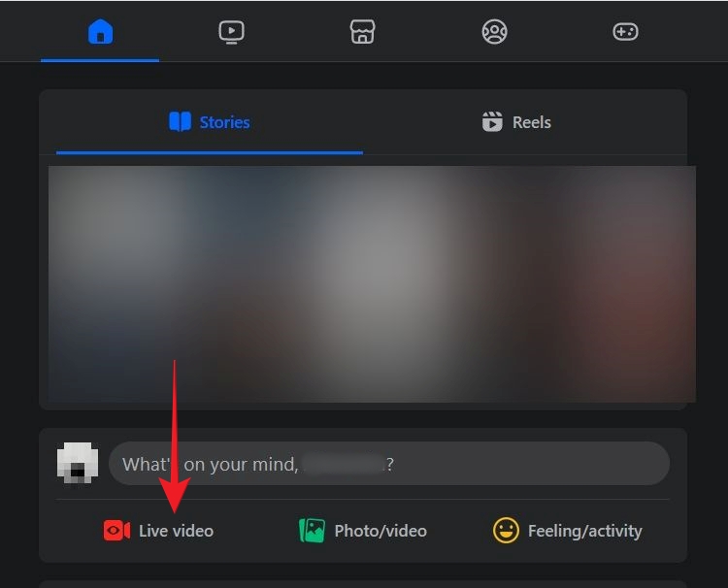Open the Marketplace storefront icon
The image size is (728, 588).
363,32
